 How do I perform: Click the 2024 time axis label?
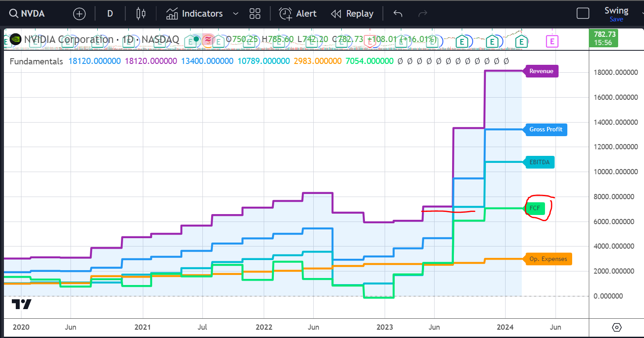[505, 327]
